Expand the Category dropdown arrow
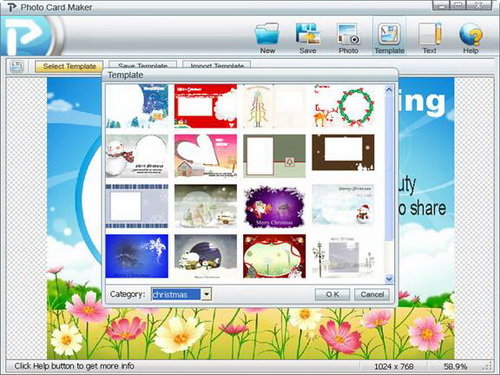 coord(207,294)
